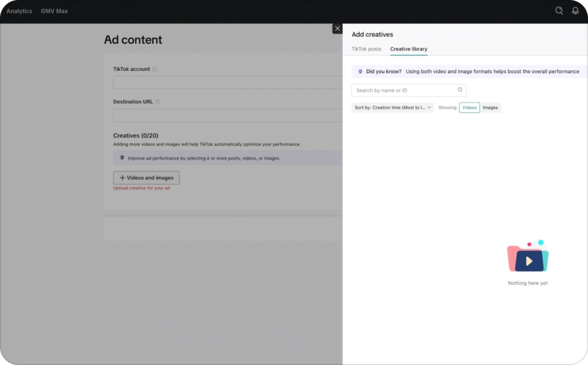Toggle the Images filter
Screen dimensions: 588x365
pyautogui.click(x=490, y=107)
